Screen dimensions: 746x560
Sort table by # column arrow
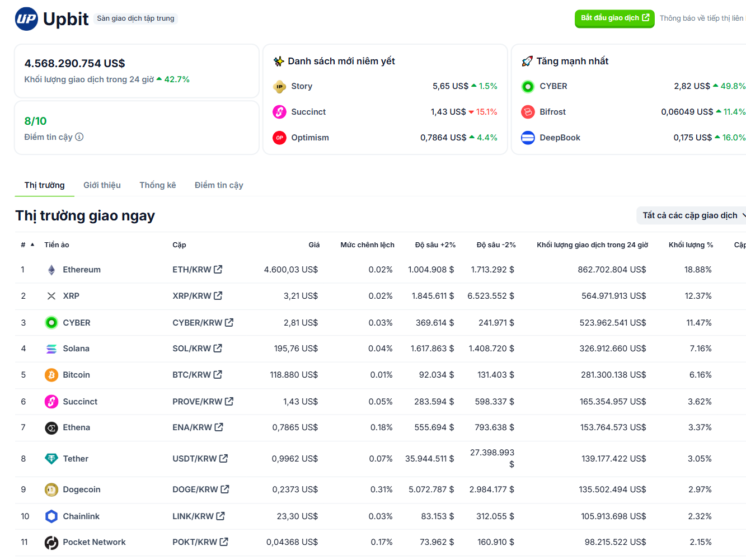click(x=32, y=244)
